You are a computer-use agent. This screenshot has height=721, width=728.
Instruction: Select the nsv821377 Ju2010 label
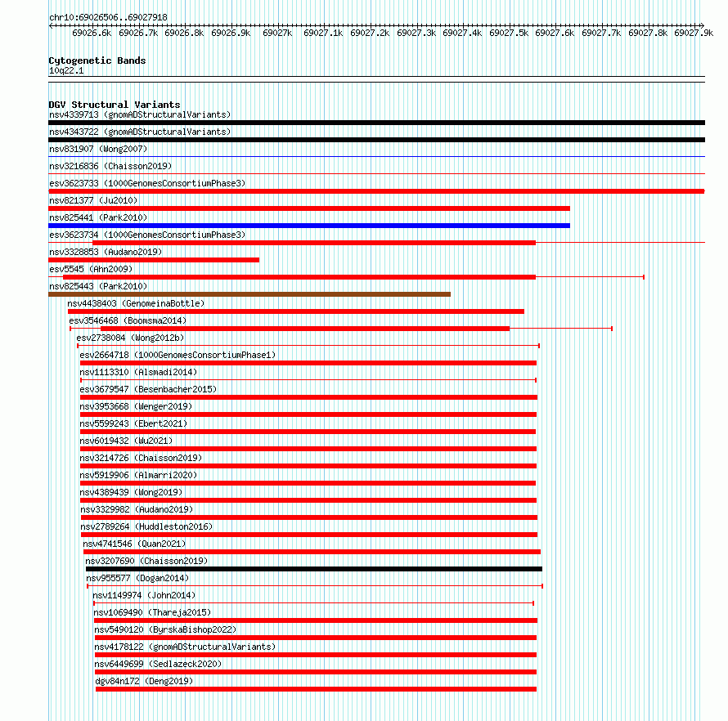coord(93,200)
